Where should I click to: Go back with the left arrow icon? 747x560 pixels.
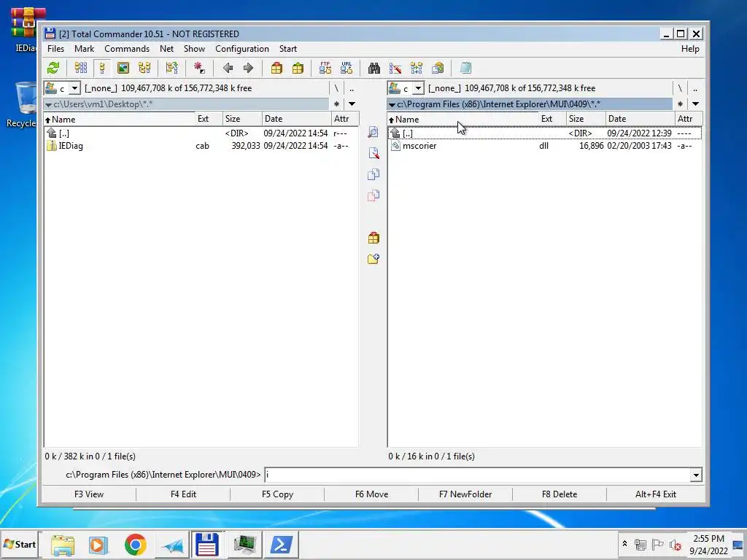tap(228, 68)
